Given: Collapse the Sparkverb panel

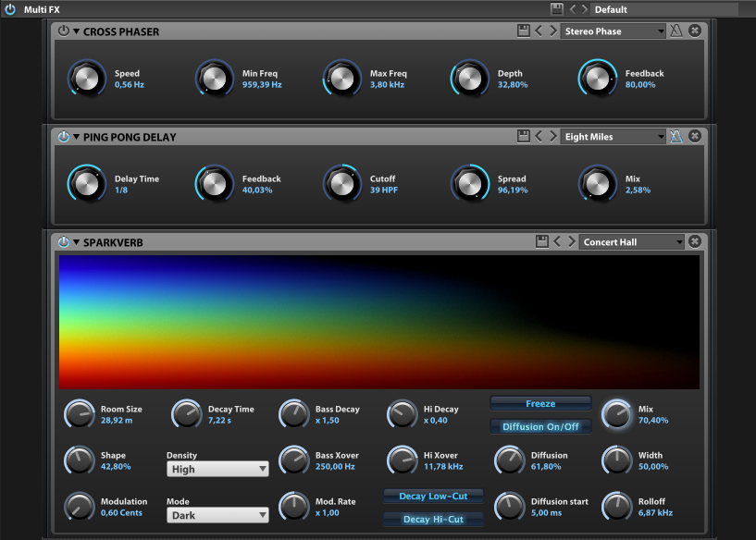Looking at the screenshot, I should pos(76,242).
